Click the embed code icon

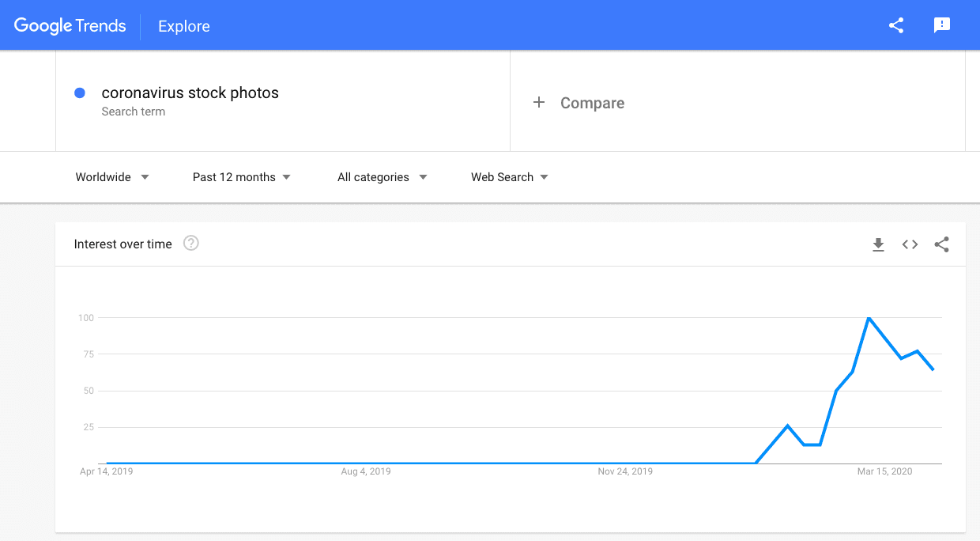910,245
